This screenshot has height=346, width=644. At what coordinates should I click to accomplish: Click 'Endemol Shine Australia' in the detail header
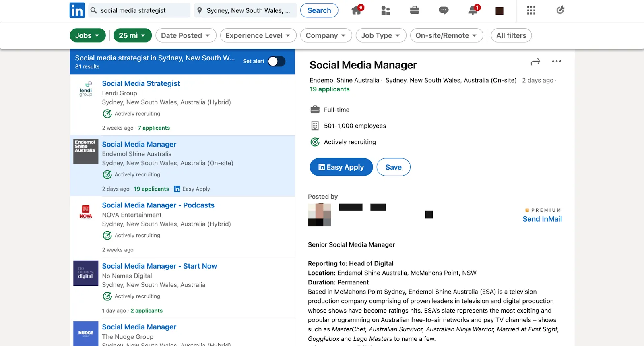[x=345, y=81]
